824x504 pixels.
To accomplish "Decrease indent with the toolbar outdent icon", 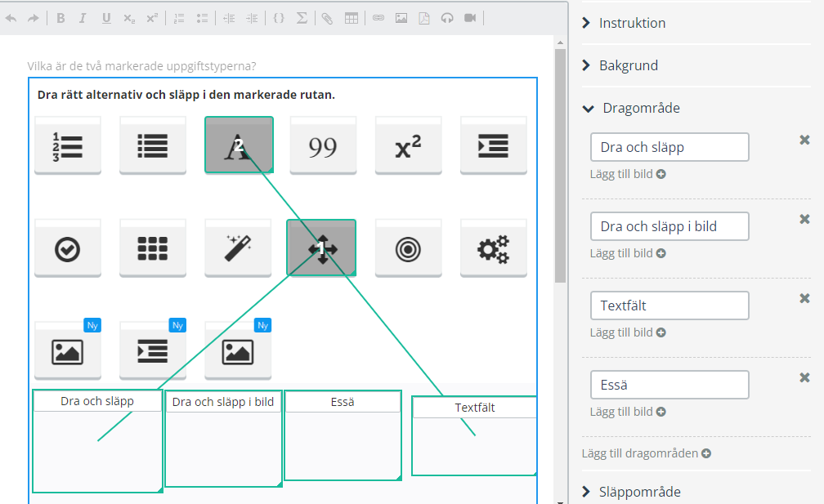I will point(229,18).
